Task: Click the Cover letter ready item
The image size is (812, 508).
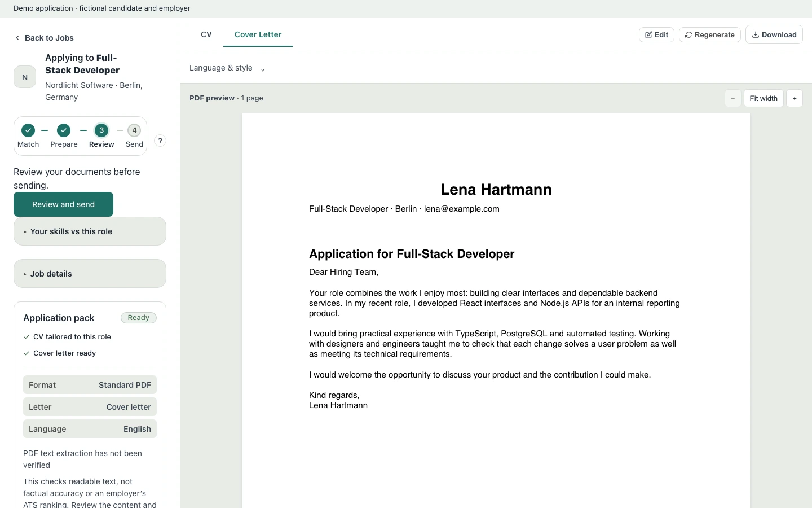Action: tap(60, 353)
